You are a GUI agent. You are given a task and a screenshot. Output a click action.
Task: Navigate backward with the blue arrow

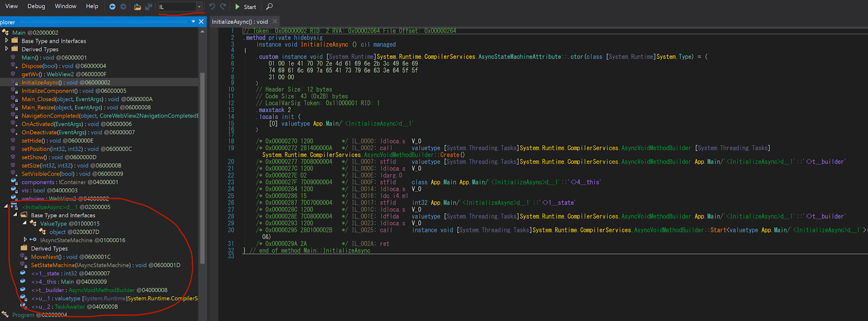pos(112,7)
